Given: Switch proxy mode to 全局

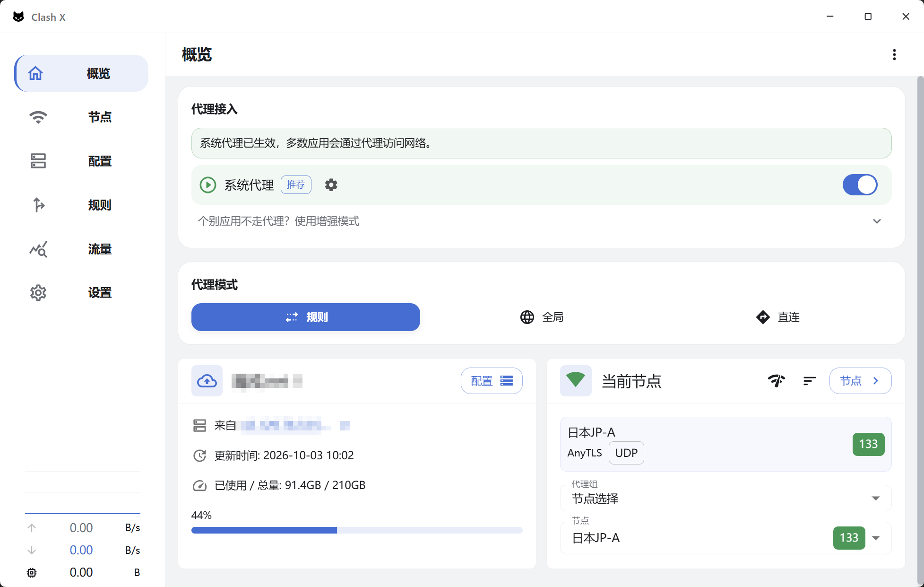Looking at the screenshot, I should pos(542,317).
